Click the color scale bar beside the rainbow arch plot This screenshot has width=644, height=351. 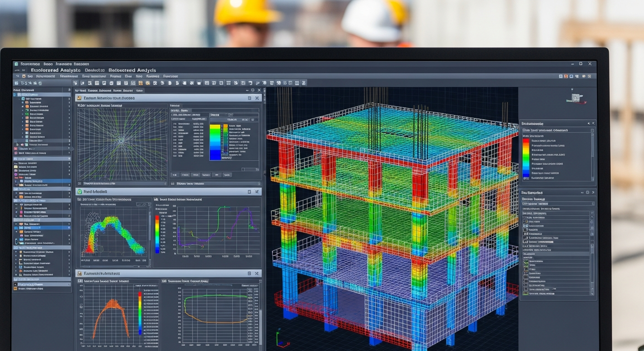pos(157,234)
